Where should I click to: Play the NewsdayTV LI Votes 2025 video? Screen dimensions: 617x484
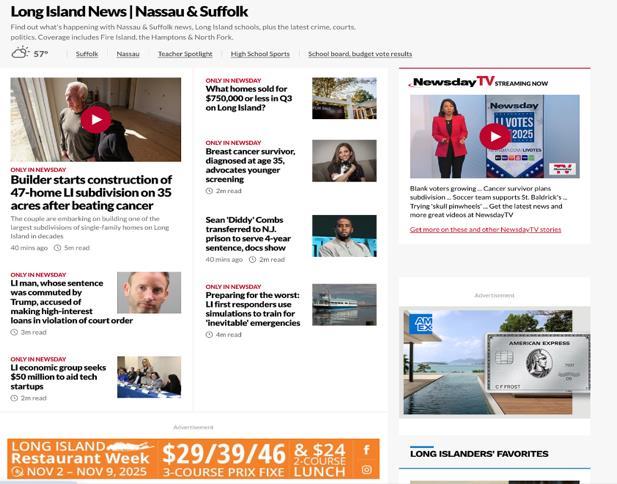pos(495,137)
